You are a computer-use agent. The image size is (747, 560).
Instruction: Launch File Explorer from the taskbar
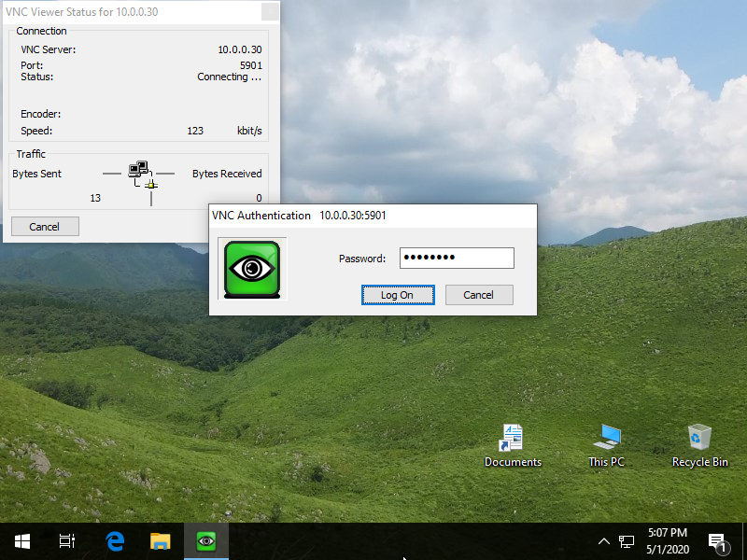[x=161, y=541]
